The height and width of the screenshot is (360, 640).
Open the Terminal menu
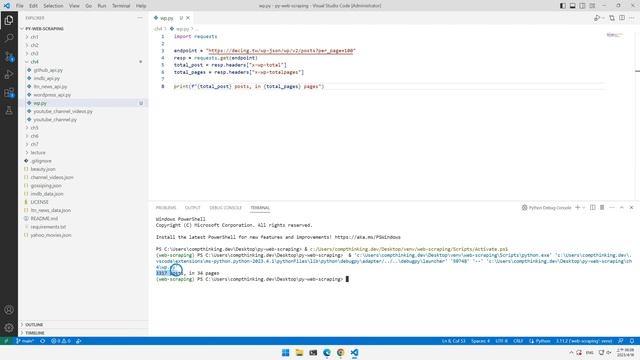pyautogui.click(x=121, y=6)
